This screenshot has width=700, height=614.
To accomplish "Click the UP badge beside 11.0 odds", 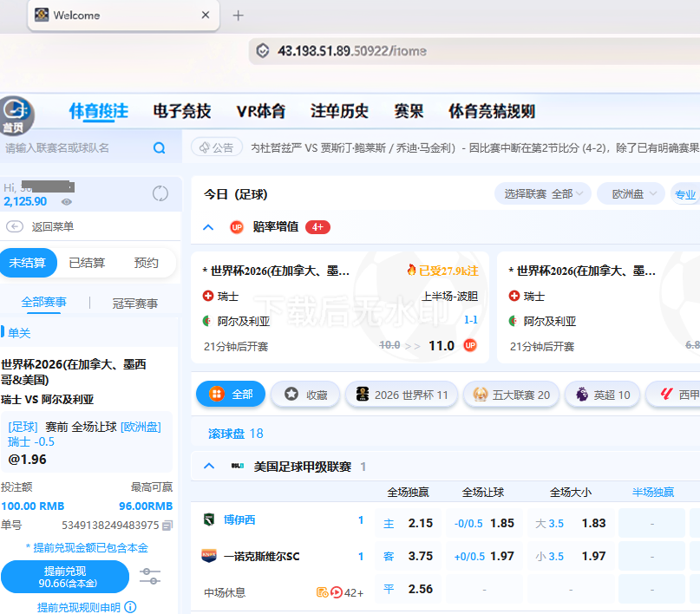I will [470, 345].
